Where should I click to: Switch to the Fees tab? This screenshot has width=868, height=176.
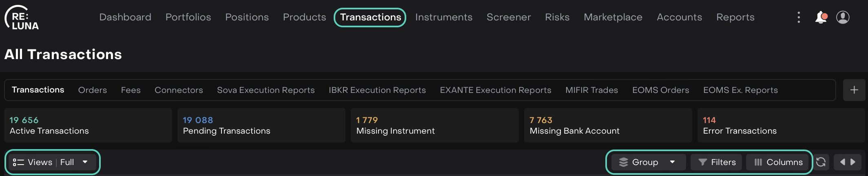point(131,90)
